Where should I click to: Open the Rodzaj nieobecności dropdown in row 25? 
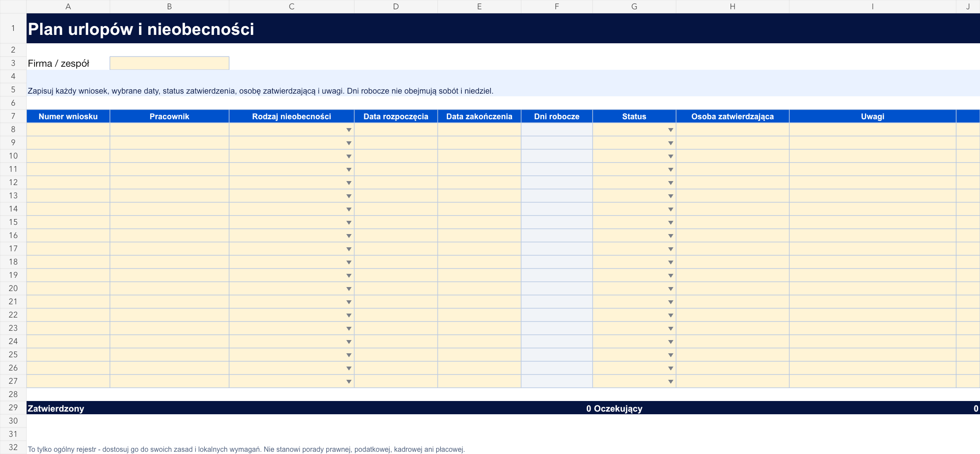point(349,355)
